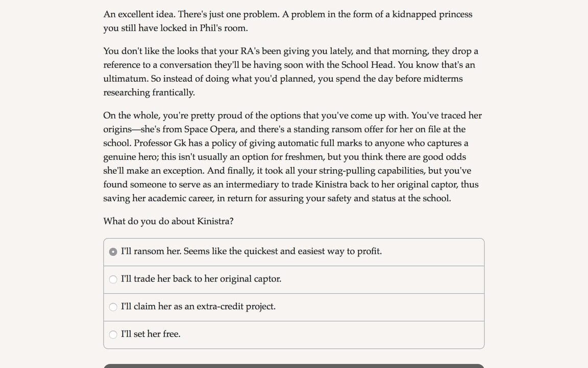This screenshot has height=368, width=588.
Task: Click the paragraph about Phil's room
Action: coord(287,21)
